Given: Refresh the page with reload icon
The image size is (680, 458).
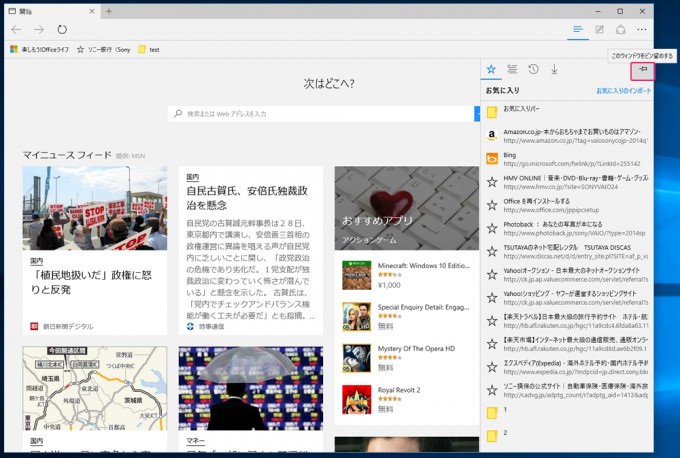Looking at the screenshot, I should [62, 29].
